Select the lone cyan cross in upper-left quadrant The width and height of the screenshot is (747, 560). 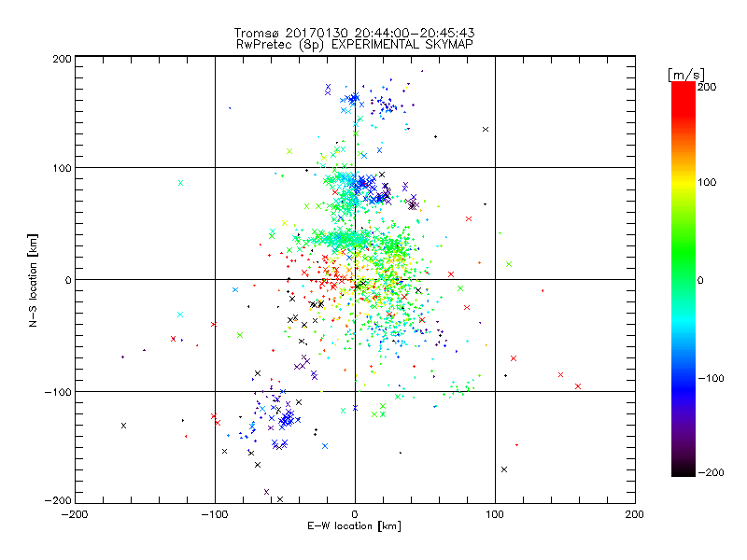click(180, 183)
